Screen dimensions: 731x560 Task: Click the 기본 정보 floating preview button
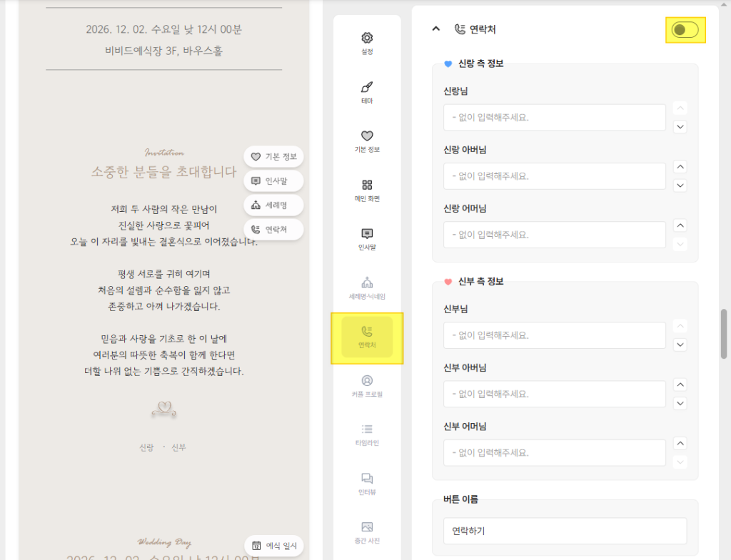coord(273,156)
